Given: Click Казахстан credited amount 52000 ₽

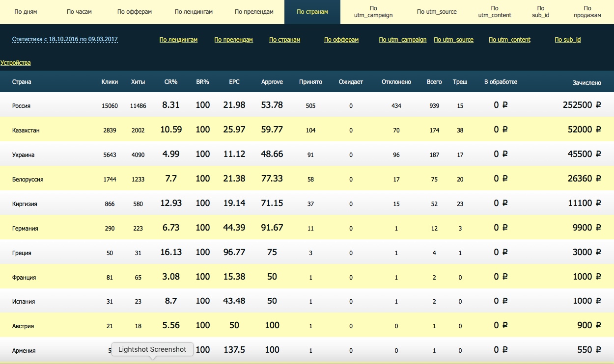Looking at the screenshot, I should 585,130.
